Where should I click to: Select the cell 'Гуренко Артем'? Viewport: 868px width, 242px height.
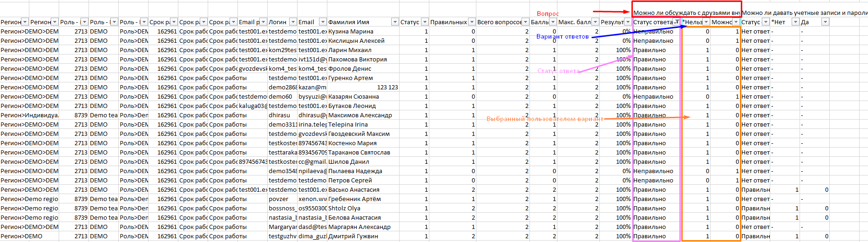coord(363,78)
